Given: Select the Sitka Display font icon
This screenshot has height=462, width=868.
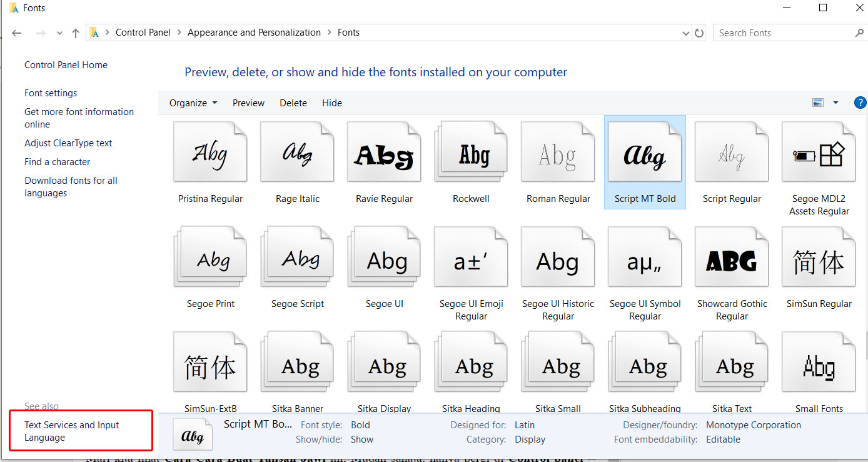Looking at the screenshot, I should 384,362.
